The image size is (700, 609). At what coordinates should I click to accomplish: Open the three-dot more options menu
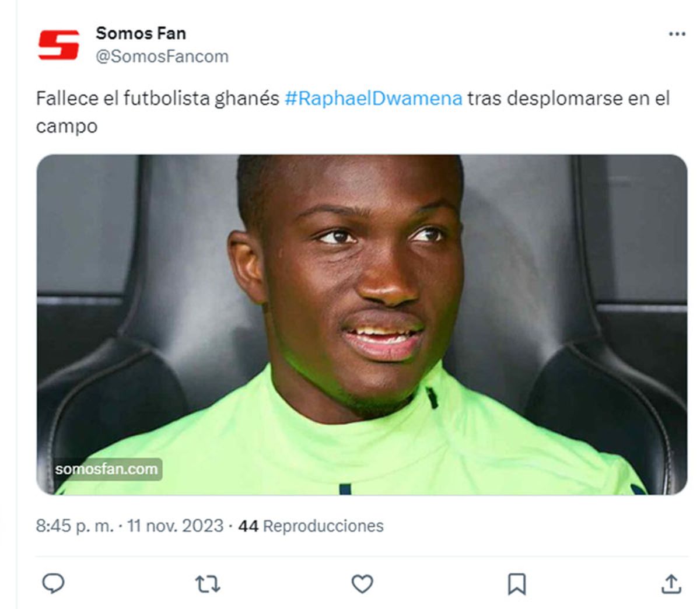(x=677, y=34)
